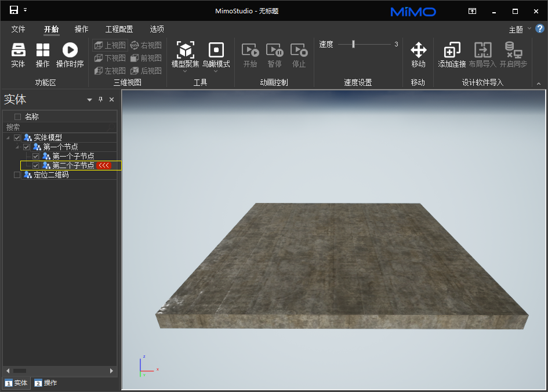Viewport: 548px width, 392px height.
Task: Adjust the 速度 slider
Action: (353, 44)
